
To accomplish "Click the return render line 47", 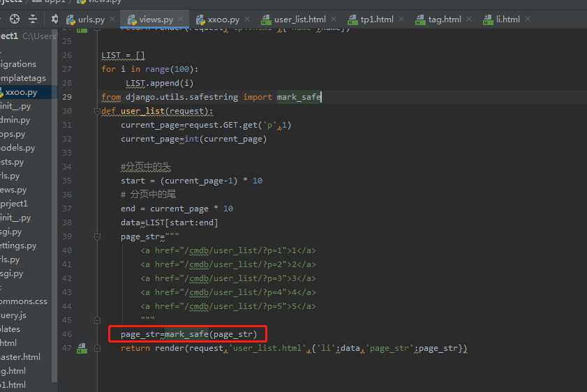I will tap(294, 348).
